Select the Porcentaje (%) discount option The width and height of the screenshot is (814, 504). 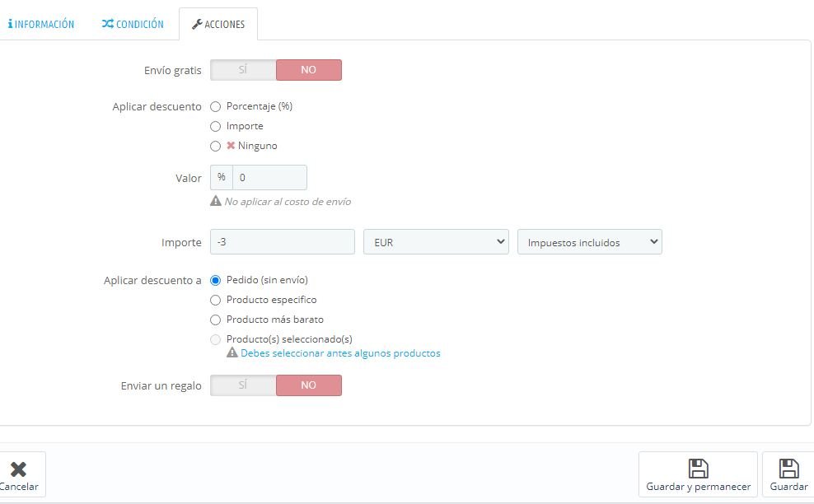[216, 106]
